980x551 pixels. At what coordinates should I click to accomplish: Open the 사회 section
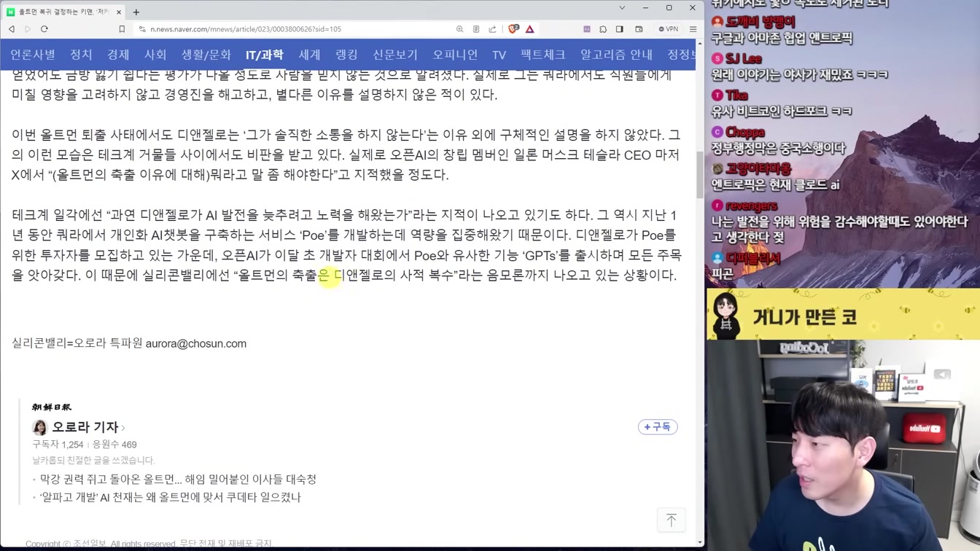coord(155,55)
